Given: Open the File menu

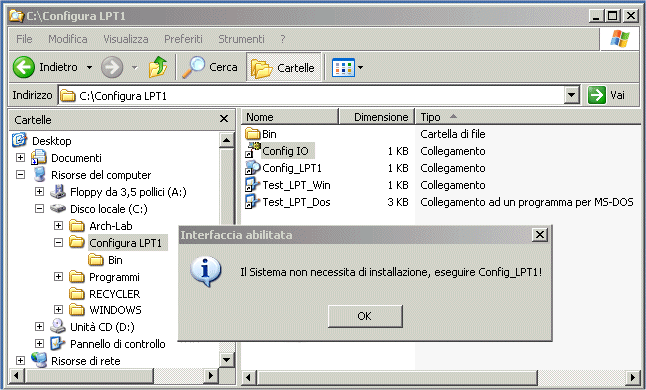Looking at the screenshot, I should [x=24, y=39].
